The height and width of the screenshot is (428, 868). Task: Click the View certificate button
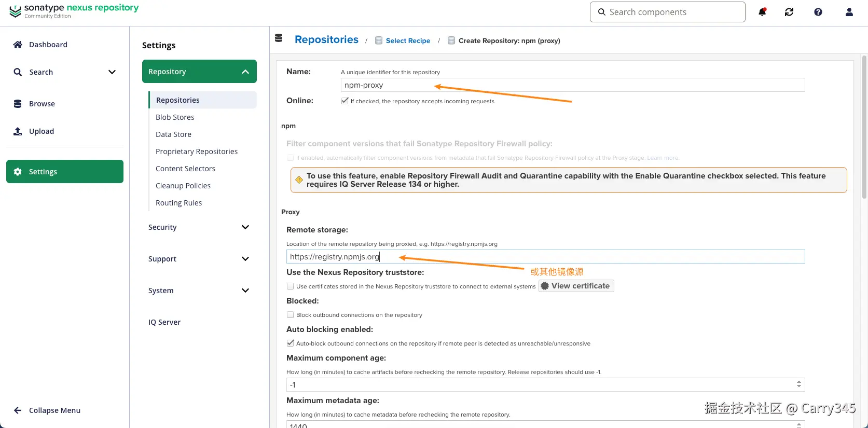click(576, 286)
